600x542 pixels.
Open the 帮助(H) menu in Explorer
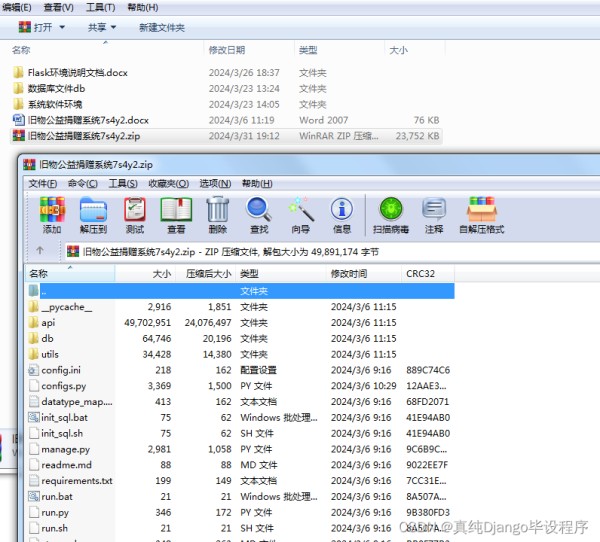coord(142,7)
